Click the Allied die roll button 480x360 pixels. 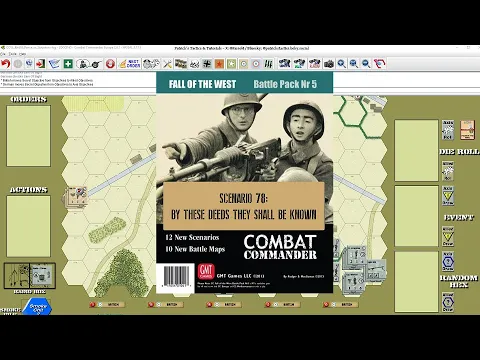448,171
